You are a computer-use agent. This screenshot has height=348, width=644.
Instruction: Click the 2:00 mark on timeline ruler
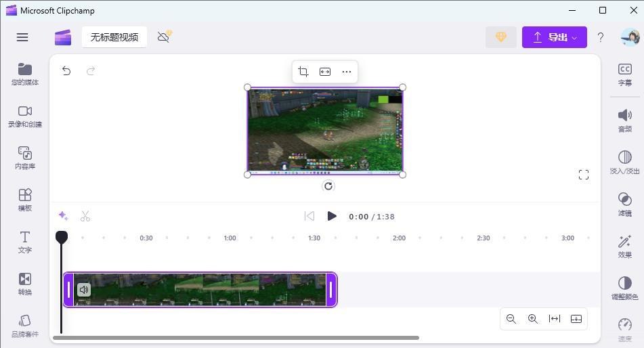tap(400, 238)
